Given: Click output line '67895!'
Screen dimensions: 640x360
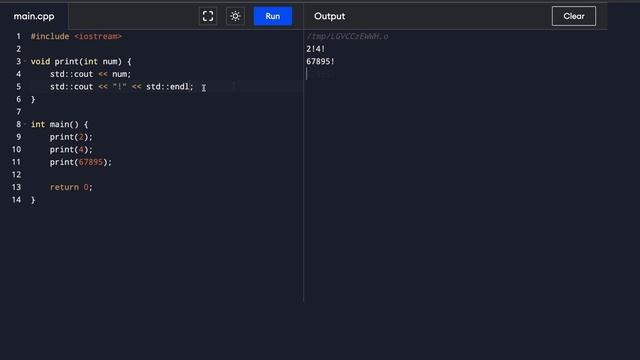Looking at the screenshot, I should [320, 61].
